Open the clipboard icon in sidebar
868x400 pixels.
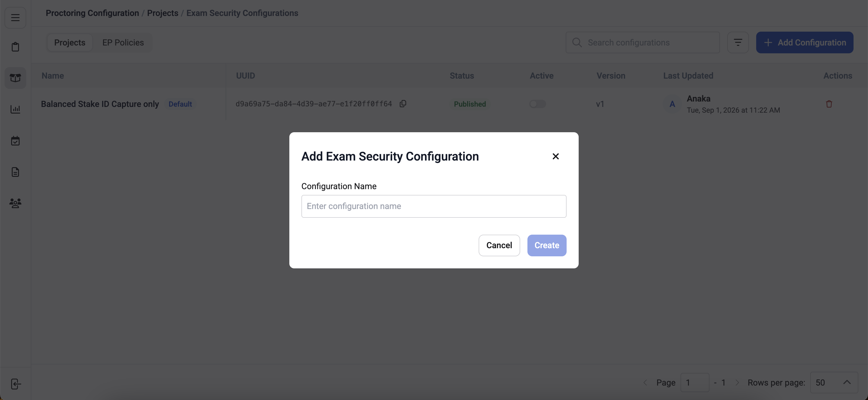[15, 47]
